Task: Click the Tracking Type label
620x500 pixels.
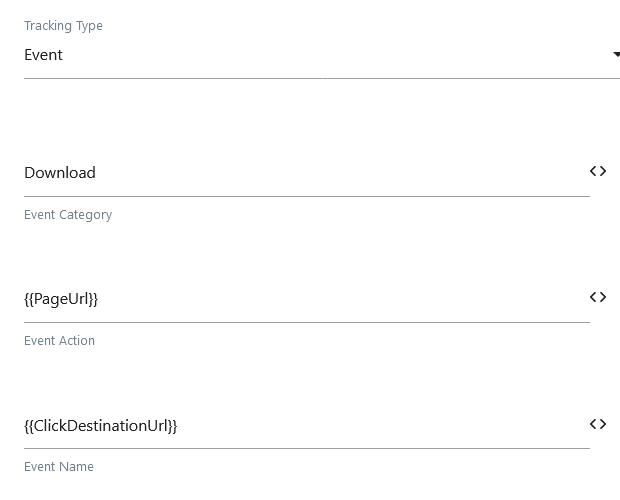Action: pos(63,26)
